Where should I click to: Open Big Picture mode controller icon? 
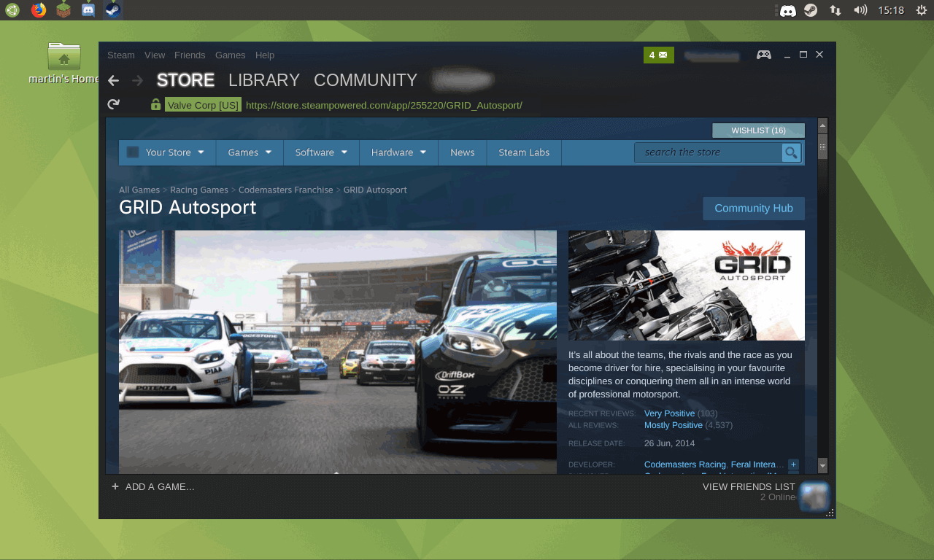coord(764,55)
